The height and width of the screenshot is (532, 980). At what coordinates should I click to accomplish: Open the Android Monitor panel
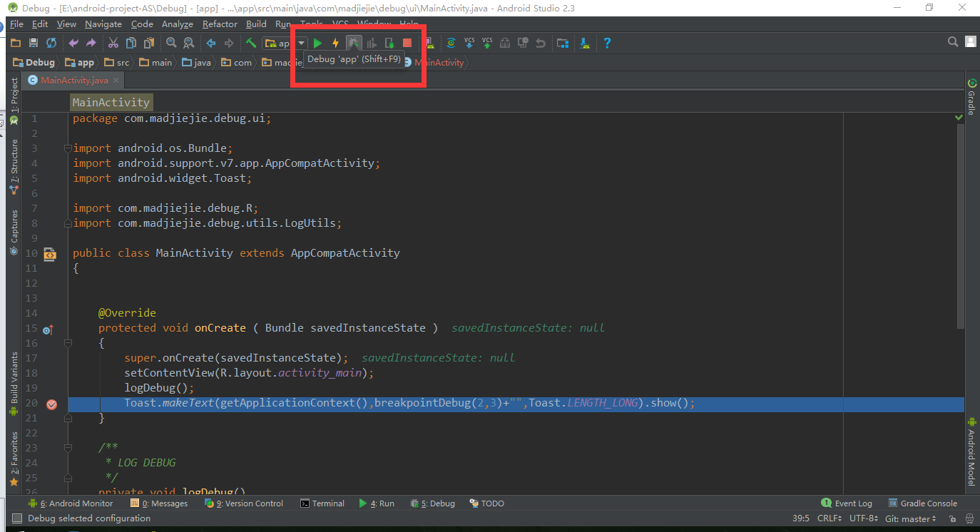click(70, 503)
